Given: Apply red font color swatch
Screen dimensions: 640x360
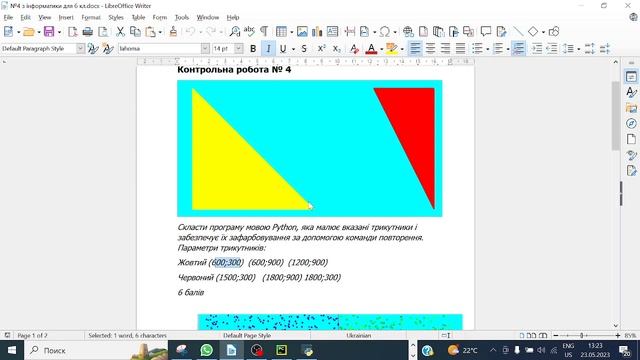Looking at the screenshot, I should point(371,49).
